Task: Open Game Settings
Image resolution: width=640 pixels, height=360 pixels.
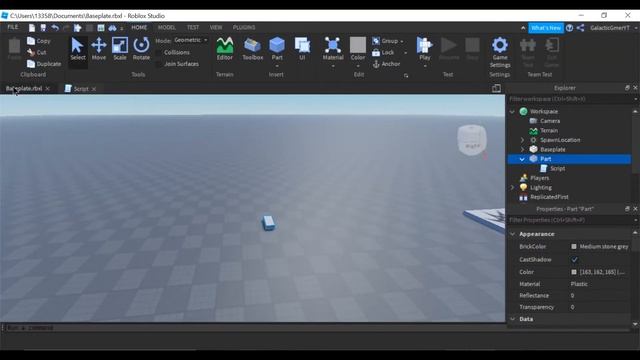Action: [500, 52]
